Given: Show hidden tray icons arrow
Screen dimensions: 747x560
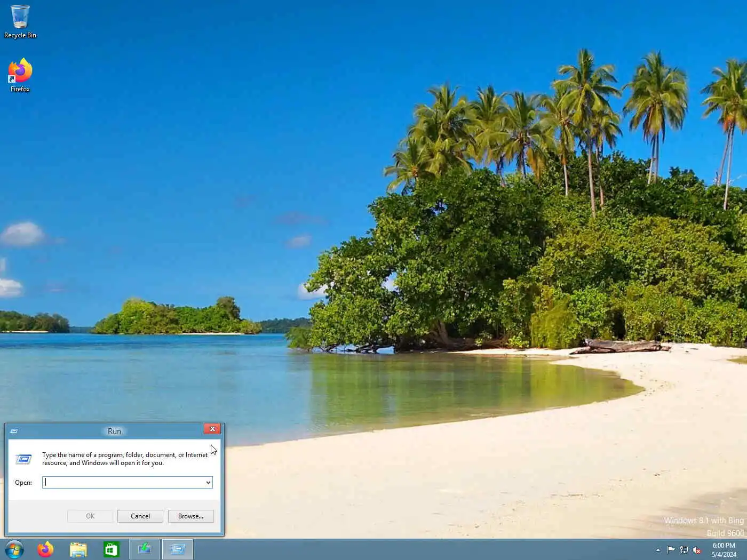Looking at the screenshot, I should point(658,550).
